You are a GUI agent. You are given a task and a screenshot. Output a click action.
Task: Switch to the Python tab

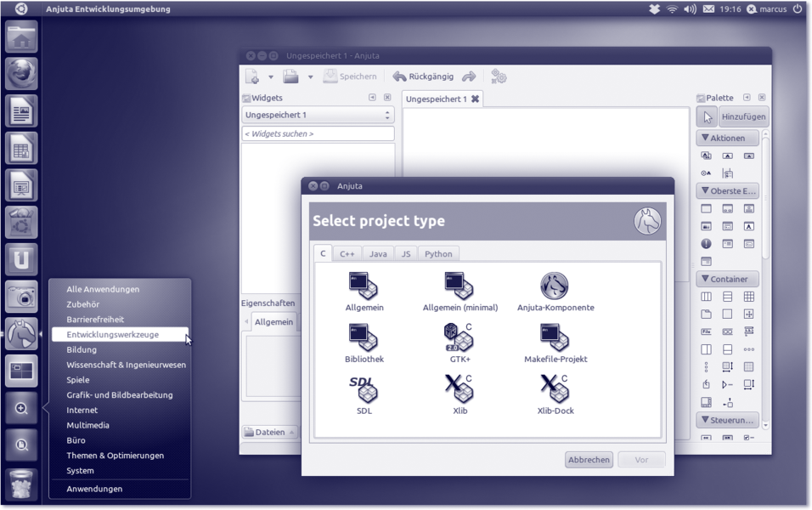click(438, 253)
